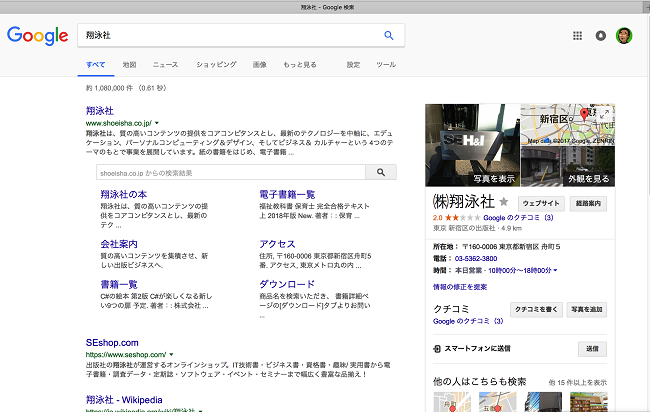Open Google notifications bell
The height and width of the screenshot is (412, 650).
tap(600, 36)
